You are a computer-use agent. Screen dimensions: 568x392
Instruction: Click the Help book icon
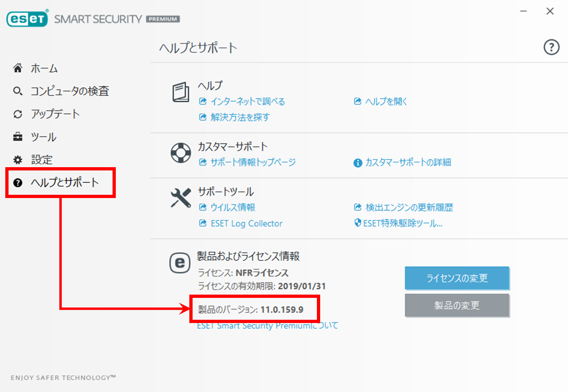click(x=181, y=92)
